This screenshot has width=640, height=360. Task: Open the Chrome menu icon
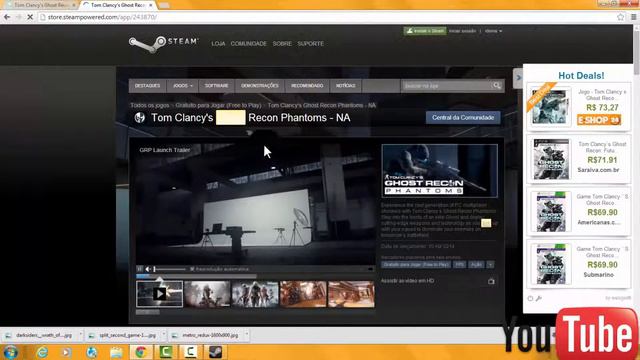[x=633, y=17]
